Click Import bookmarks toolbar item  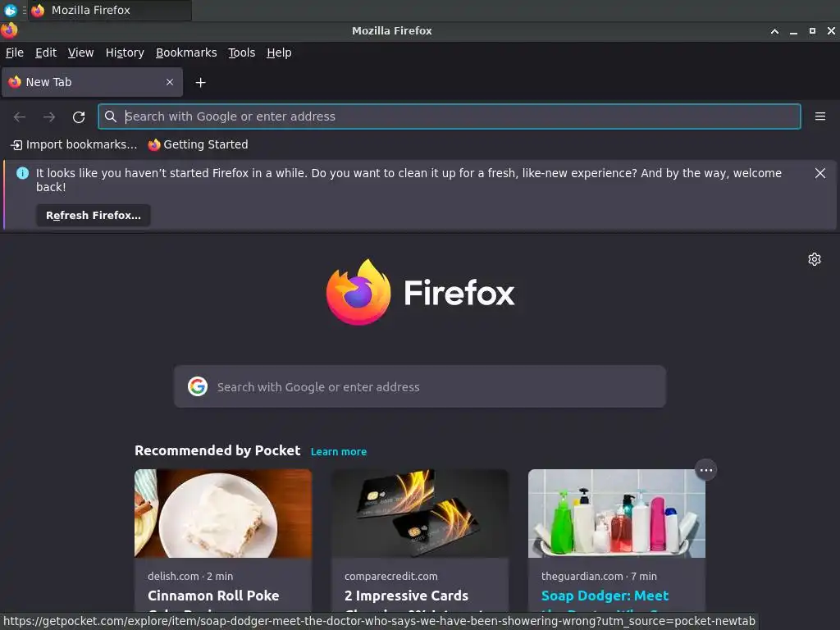click(74, 144)
